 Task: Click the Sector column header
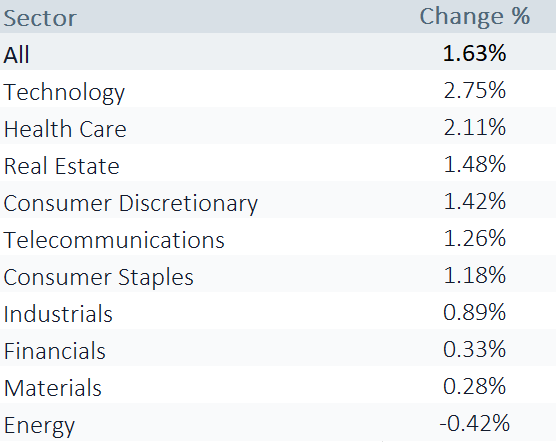point(40,18)
